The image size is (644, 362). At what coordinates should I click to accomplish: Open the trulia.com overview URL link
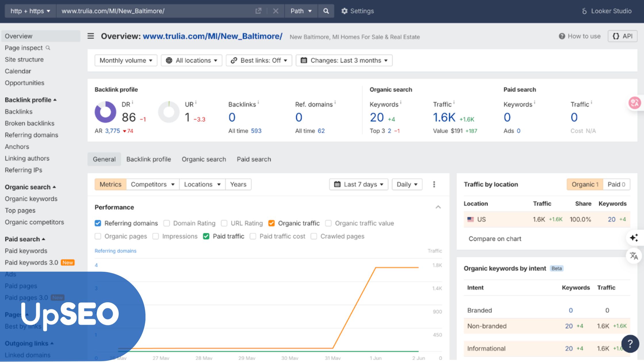pos(212,36)
